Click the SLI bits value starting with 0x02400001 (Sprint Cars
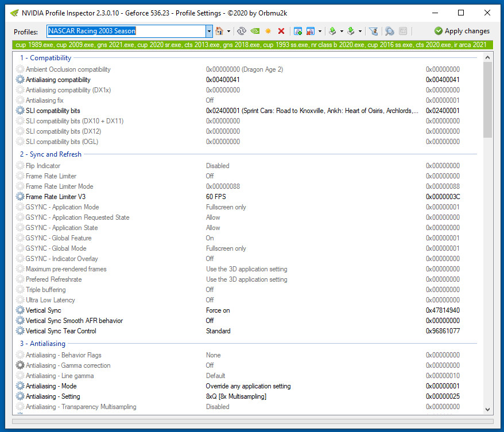Viewport: 504px width, 432px height. coord(312,111)
